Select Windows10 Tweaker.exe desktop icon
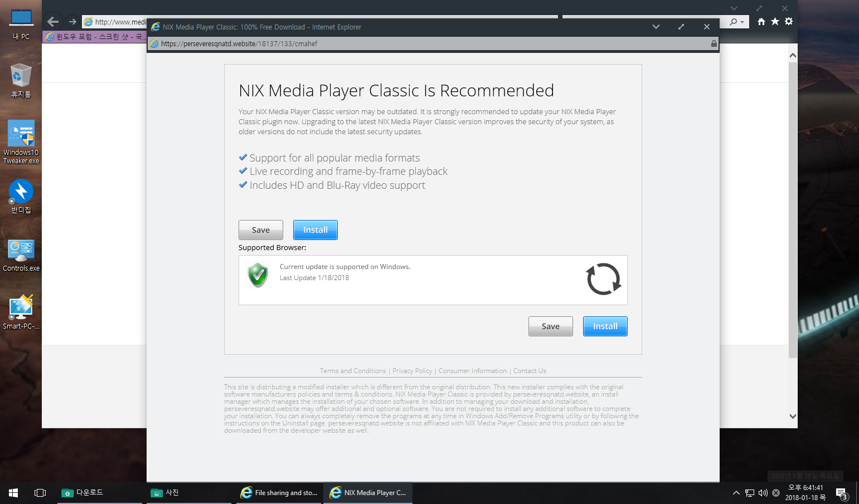This screenshot has height=504, width=859. (21, 142)
